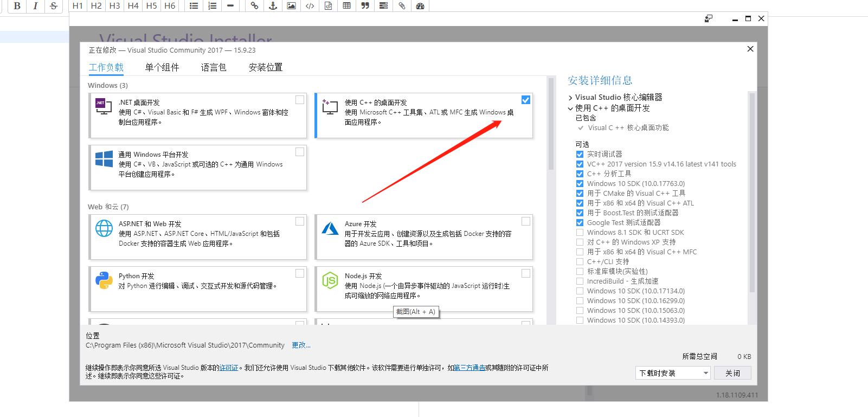Insert a horizontal rule line

[x=230, y=6]
